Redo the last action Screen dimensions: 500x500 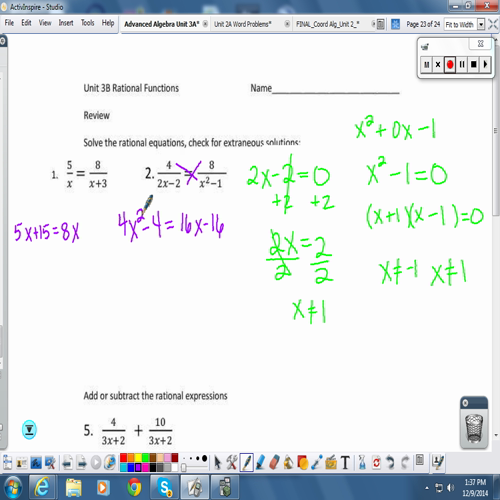click(x=405, y=462)
